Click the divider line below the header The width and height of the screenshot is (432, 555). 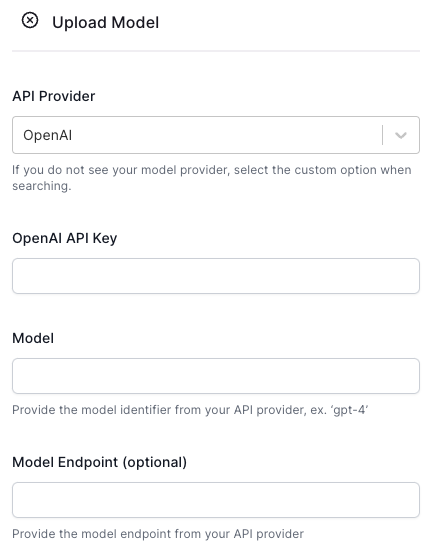(216, 51)
